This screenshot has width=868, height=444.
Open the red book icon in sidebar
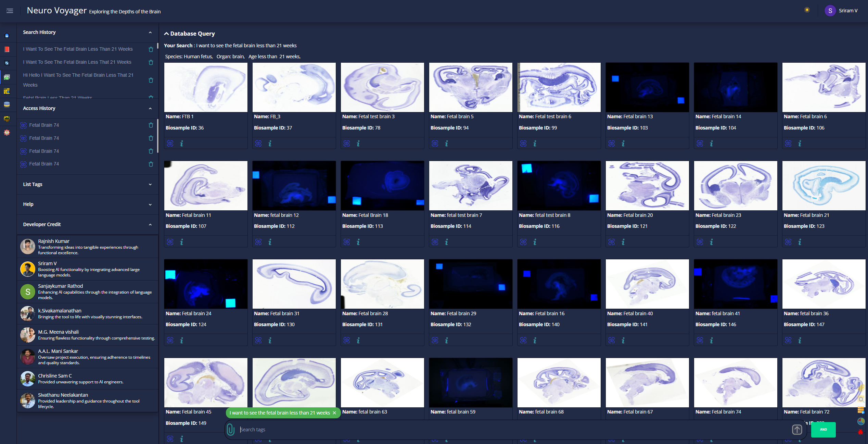[7, 49]
